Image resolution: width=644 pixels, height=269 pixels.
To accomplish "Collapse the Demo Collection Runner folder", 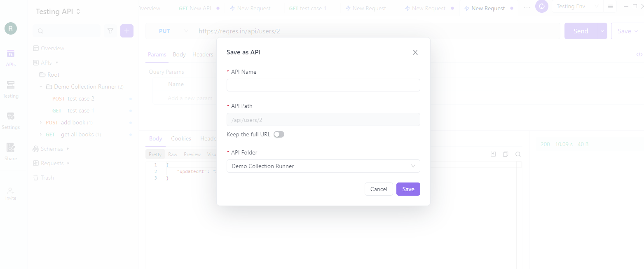I will [41, 87].
